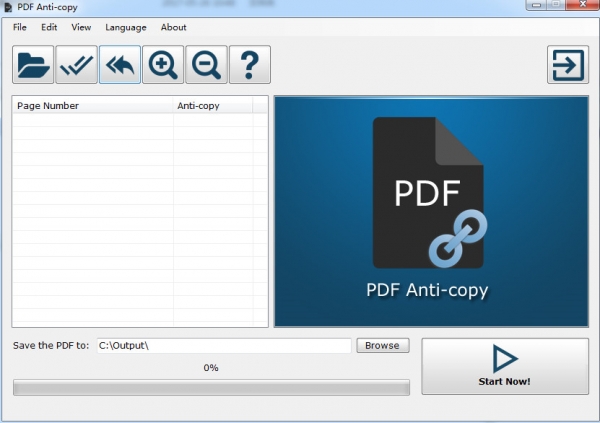Open the File menu
This screenshot has width=600, height=423.
20,27
